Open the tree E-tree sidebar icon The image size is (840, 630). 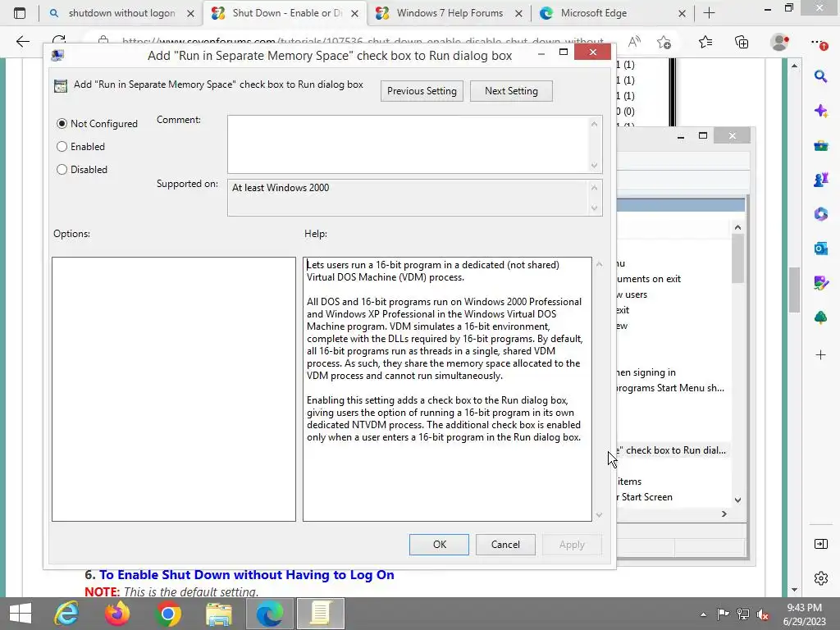(x=820, y=317)
